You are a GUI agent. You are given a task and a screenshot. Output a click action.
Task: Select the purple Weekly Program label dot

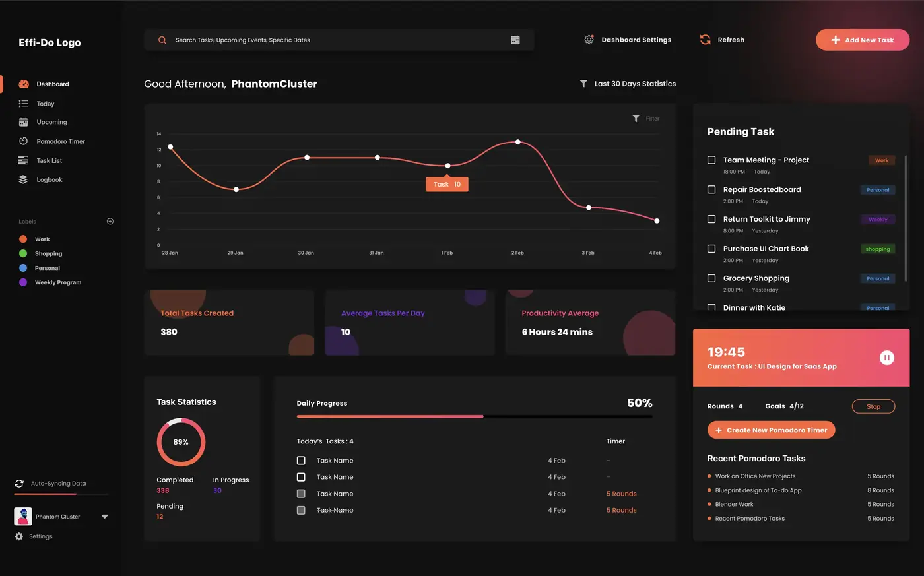23,282
